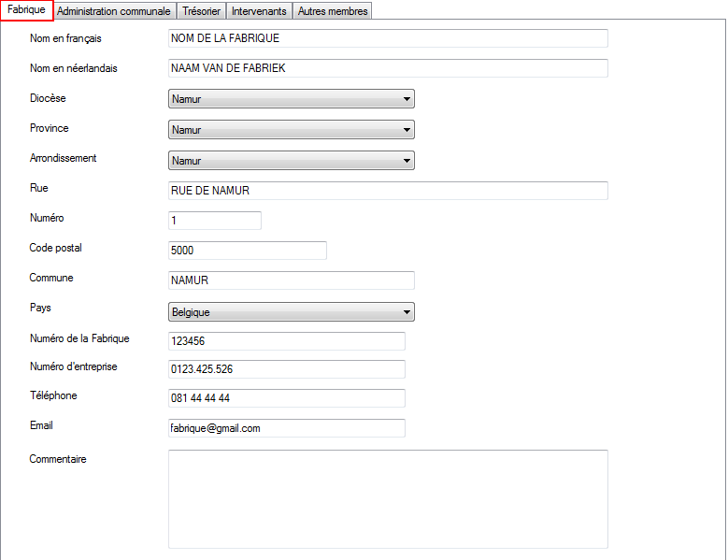Click the Code postal field
The height and width of the screenshot is (560, 728).
click(248, 251)
